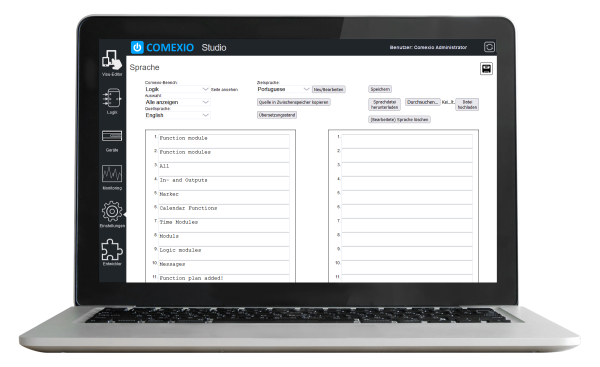Expand the Alle anzeigen selection dropdown

click(x=177, y=102)
